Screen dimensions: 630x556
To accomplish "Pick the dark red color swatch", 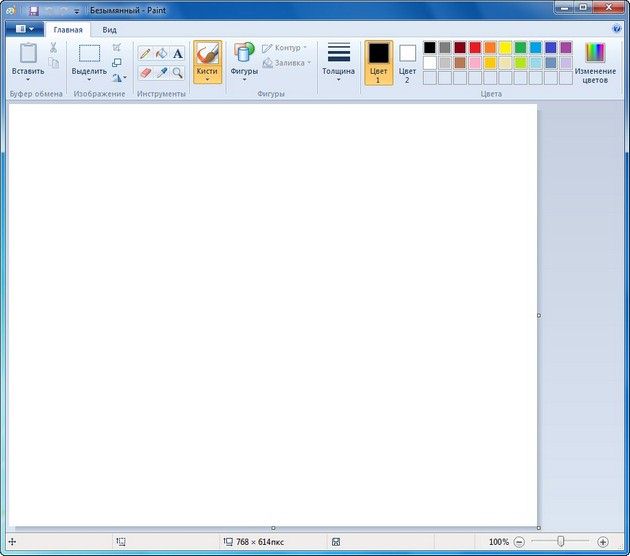I will pyautogui.click(x=460, y=47).
